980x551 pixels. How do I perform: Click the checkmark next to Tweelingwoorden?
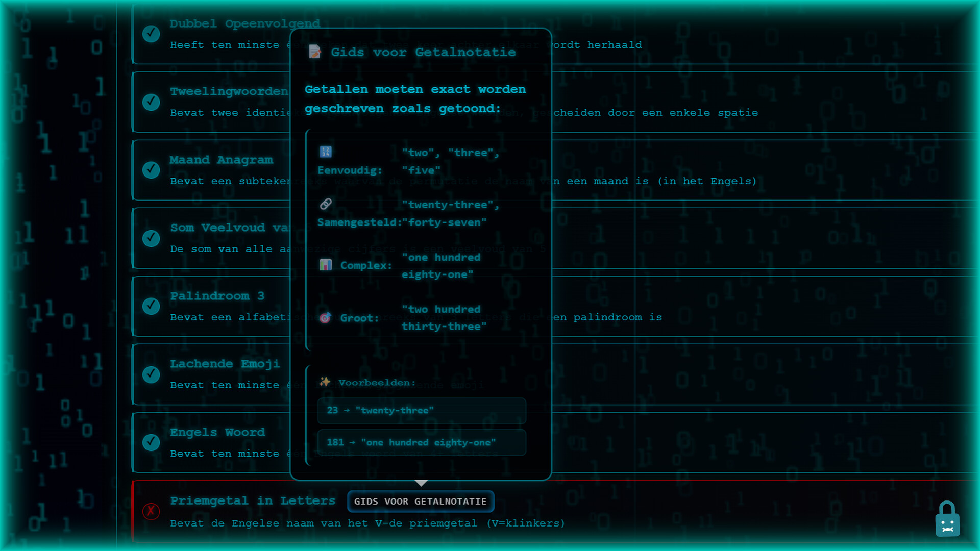(x=151, y=102)
